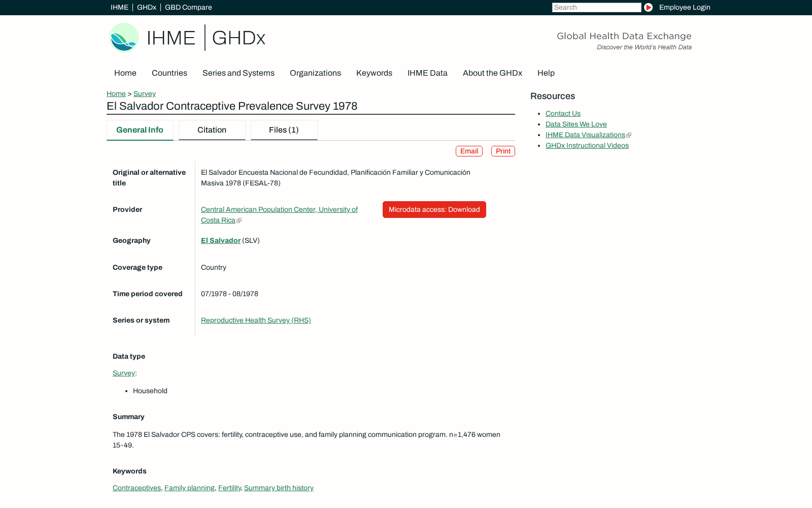
Task: Open Central American Population Center provider link
Action: 279,215
